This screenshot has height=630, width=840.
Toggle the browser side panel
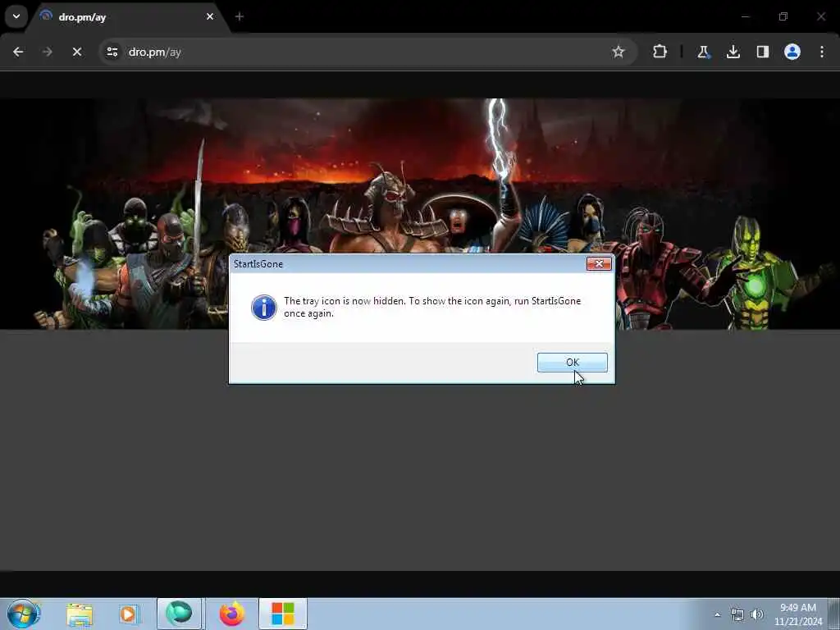click(763, 52)
